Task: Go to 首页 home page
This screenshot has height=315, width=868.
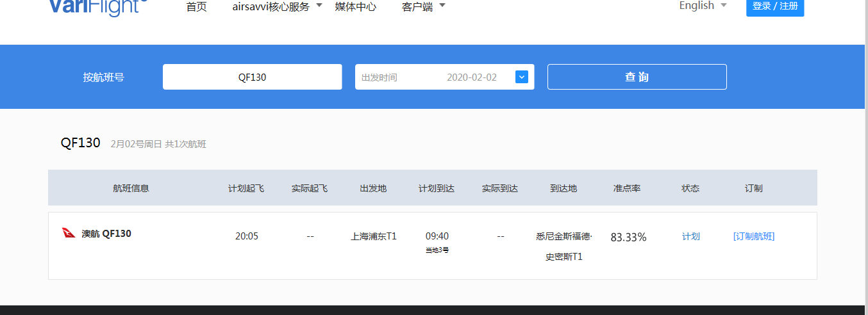Action: (x=196, y=7)
